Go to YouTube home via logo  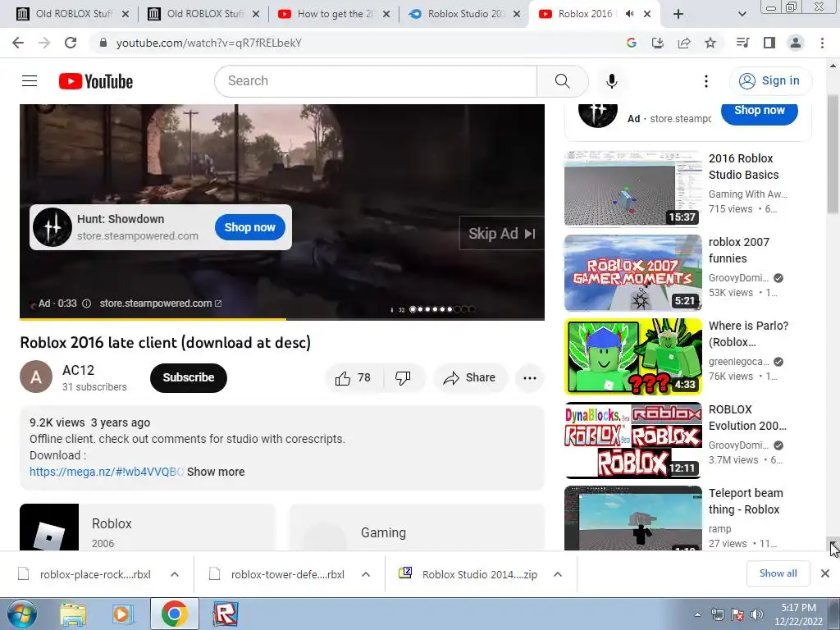coord(96,81)
